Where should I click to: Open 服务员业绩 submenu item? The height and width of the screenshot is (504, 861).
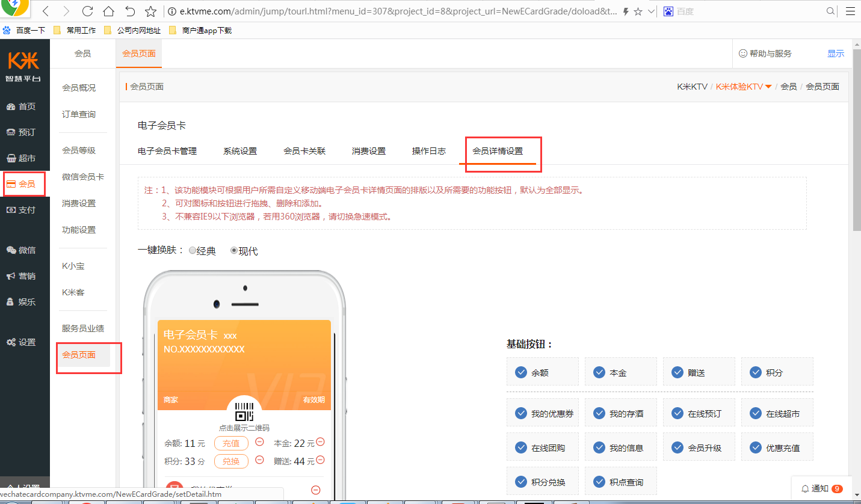tap(83, 328)
